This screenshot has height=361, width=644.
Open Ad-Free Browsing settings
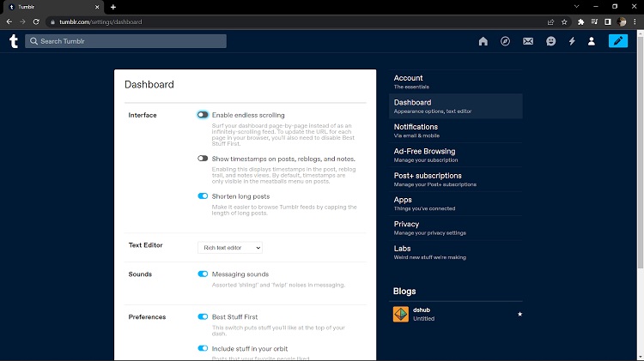pos(455,155)
